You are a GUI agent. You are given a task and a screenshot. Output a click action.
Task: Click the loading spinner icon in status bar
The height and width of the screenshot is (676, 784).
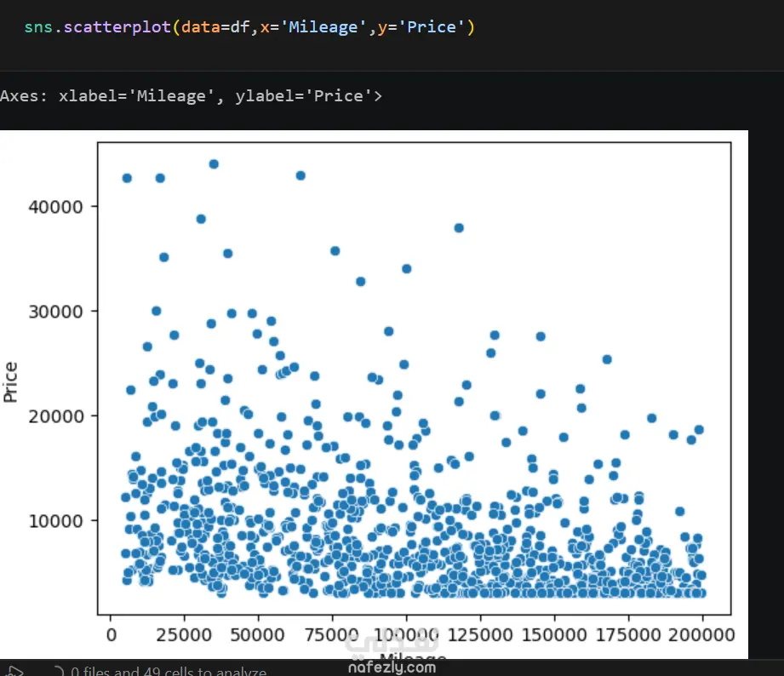pos(59,672)
